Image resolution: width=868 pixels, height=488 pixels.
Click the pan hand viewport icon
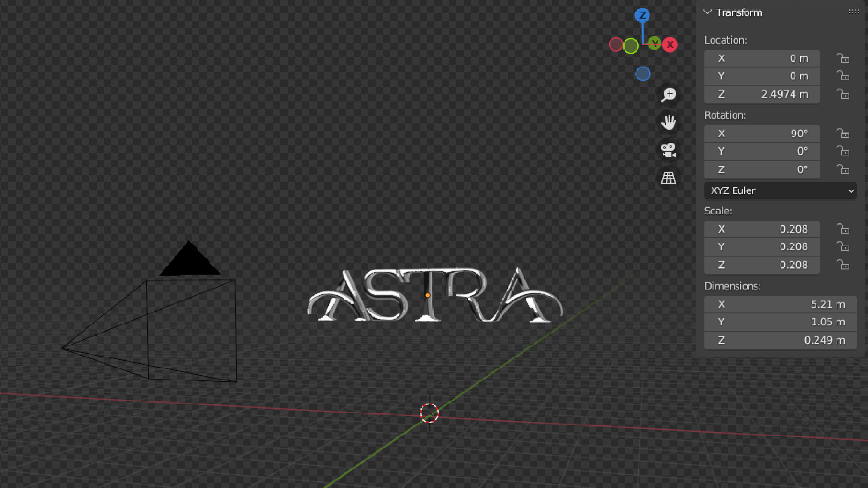669,122
